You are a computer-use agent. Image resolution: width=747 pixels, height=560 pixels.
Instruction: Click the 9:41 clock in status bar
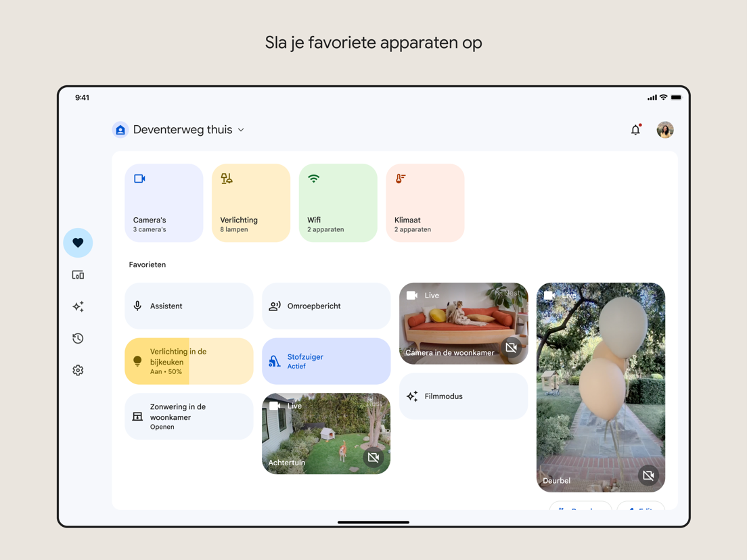pyautogui.click(x=82, y=97)
